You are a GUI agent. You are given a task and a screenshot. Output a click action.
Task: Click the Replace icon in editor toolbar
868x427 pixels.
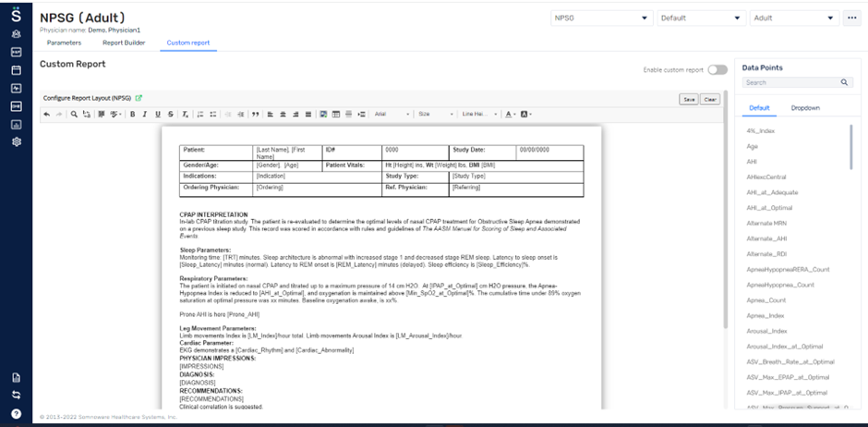click(x=87, y=114)
